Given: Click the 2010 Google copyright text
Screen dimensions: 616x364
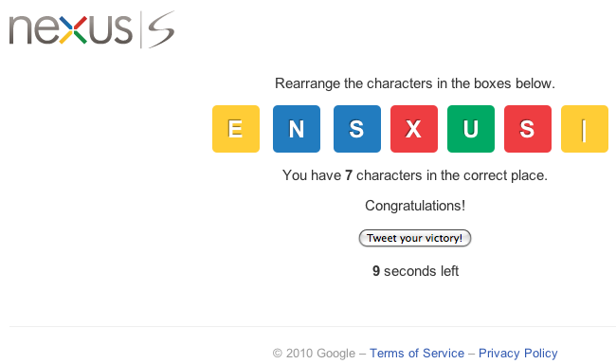Looking at the screenshot, I should (315, 353).
